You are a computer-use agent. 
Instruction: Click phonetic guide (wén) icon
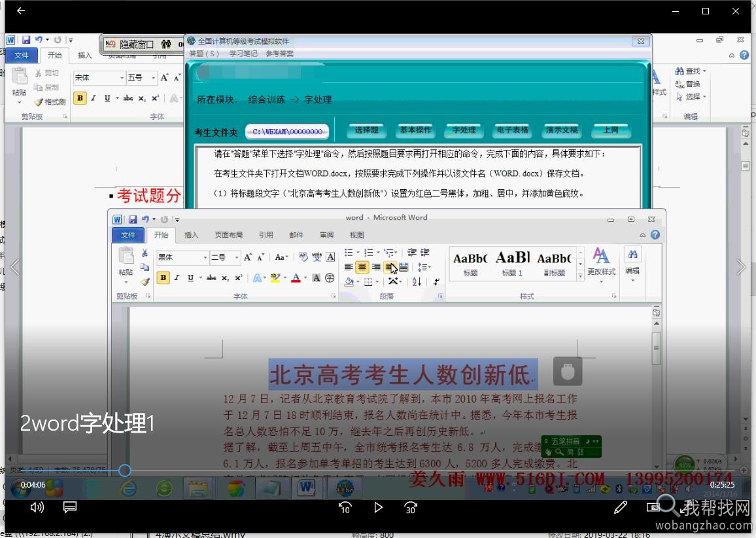(317, 257)
